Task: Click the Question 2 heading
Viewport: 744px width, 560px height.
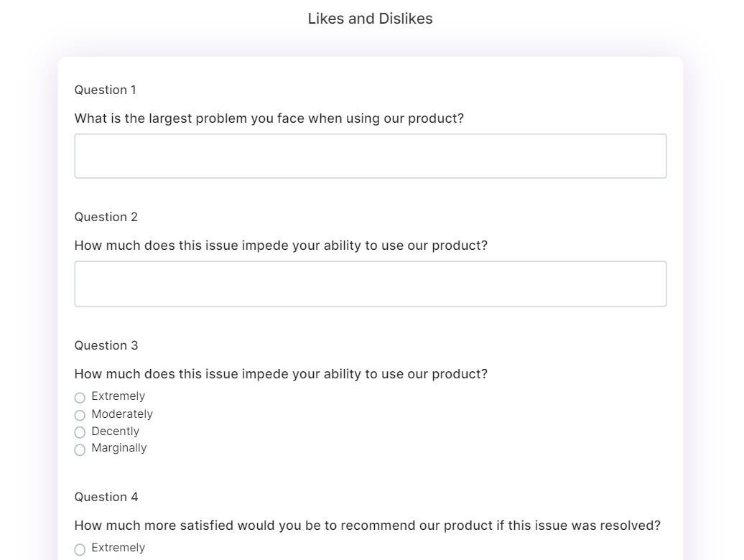Action: point(105,217)
